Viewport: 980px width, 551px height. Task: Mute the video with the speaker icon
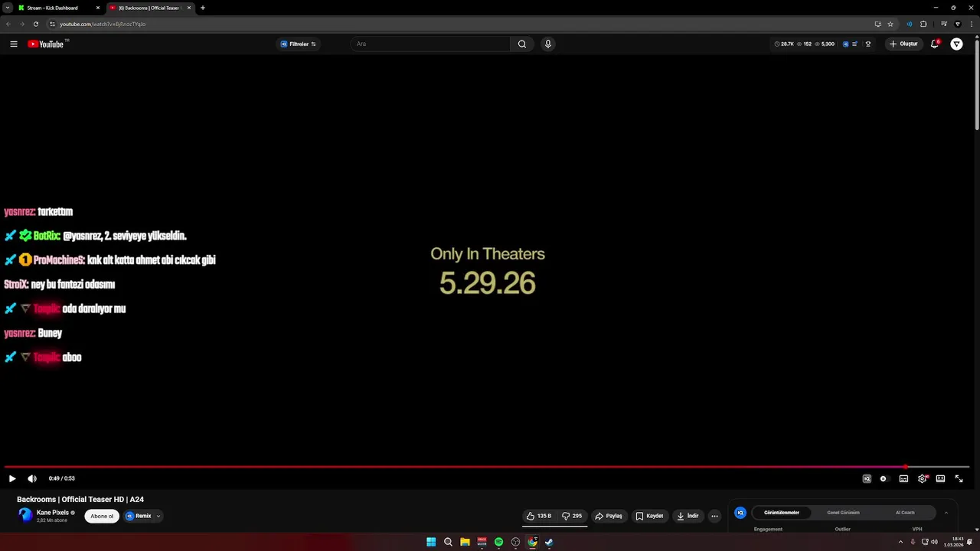pyautogui.click(x=32, y=478)
